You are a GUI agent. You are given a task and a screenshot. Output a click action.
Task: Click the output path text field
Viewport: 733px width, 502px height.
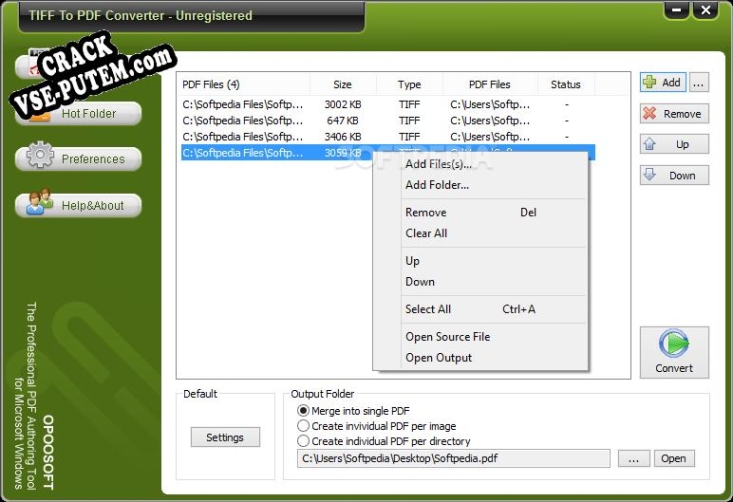pyautogui.click(x=453, y=459)
